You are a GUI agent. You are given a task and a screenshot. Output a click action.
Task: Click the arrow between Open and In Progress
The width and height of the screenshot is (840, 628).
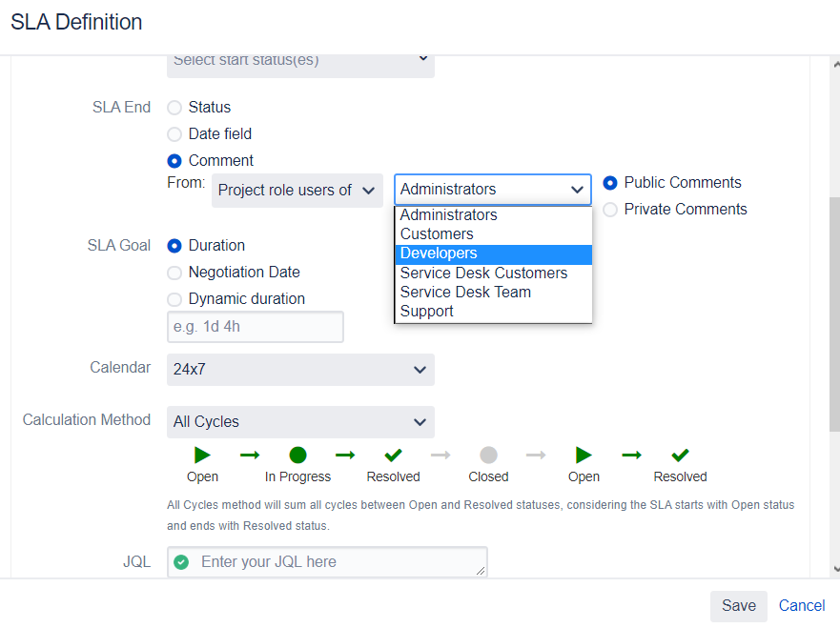(250, 456)
